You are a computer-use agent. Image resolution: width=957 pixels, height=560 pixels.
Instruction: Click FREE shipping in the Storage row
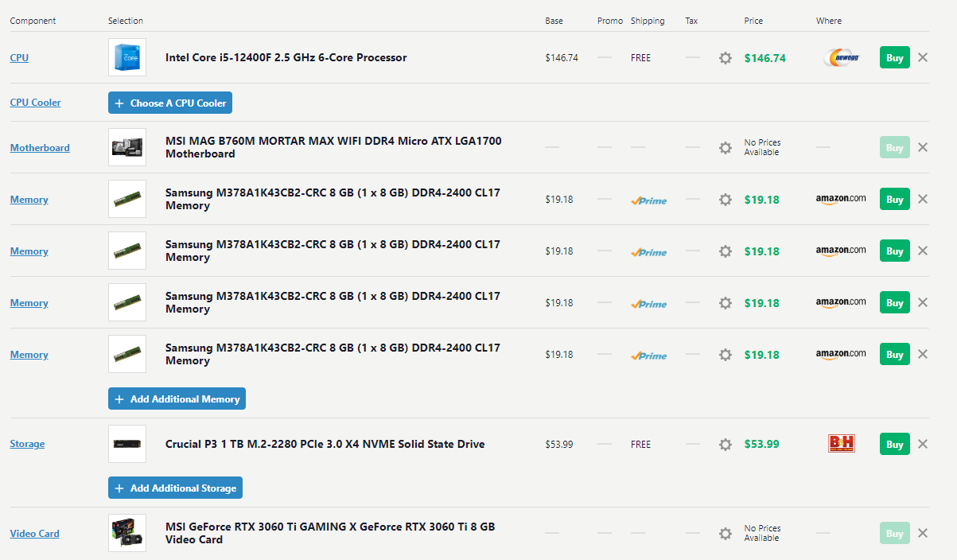(640, 444)
